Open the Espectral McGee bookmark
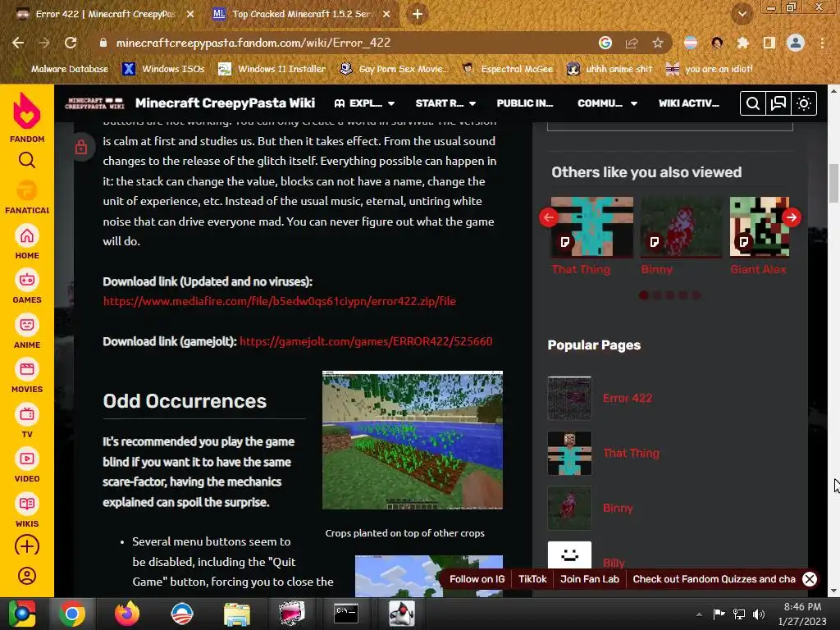The height and width of the screenshot is (630, 840). click(508, 69)
